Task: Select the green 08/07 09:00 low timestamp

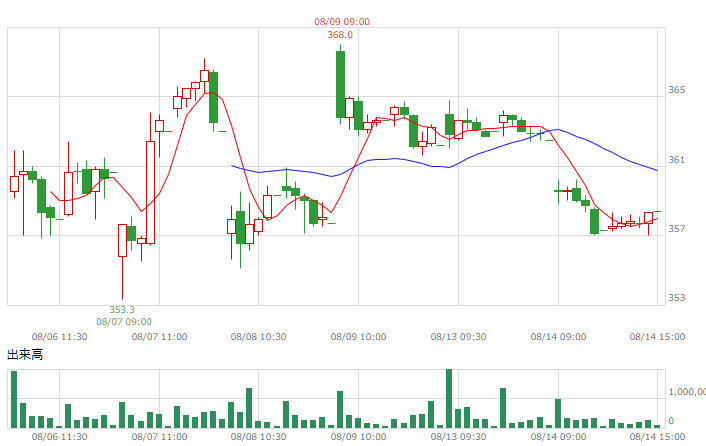Action: 124,322
